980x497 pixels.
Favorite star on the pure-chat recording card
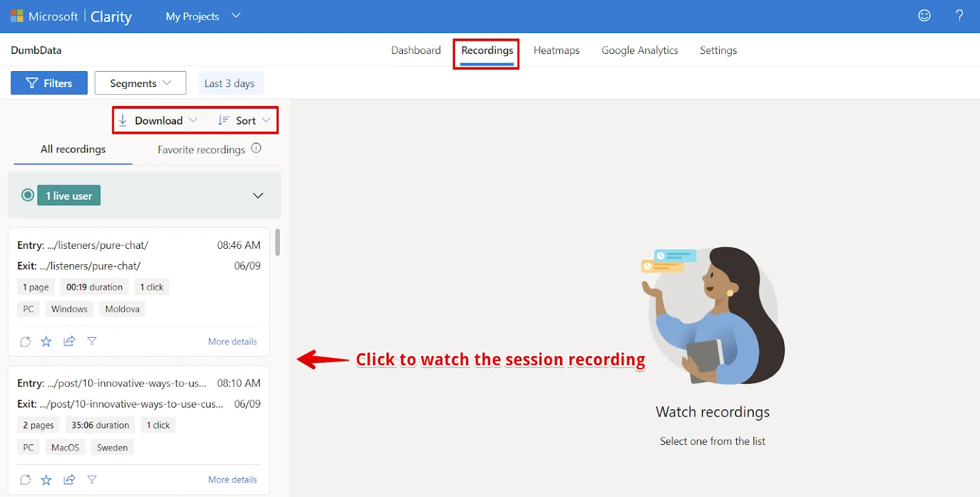pyautogui.click(x=46, y=341)
